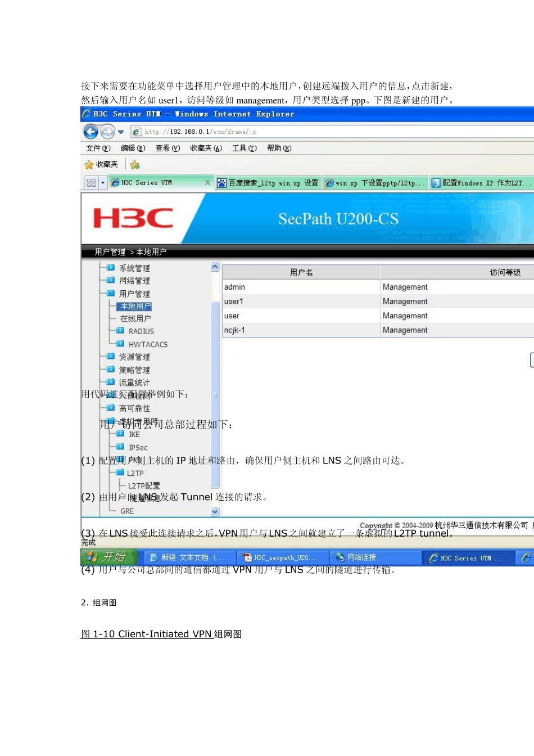This screenshot has height=756, width=534.
Task: Close the H3C Series UTM tab
Action: (207, 182)
